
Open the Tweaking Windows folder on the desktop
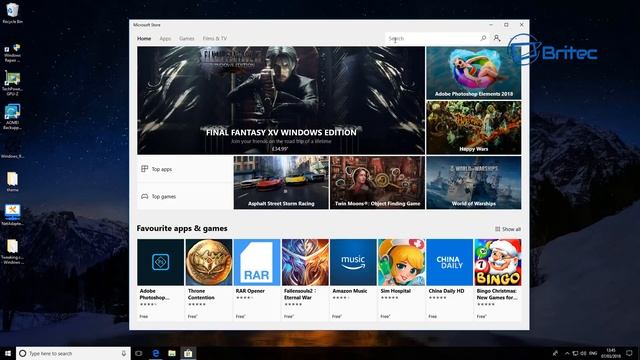[12, 251]
